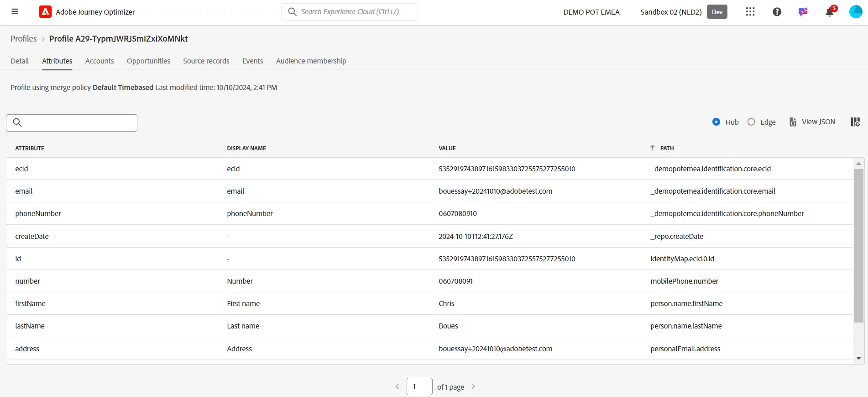The height and width of the screenshot is (397, 868).
Task: Click the global search magnifier icon
Action: (292, 12)
